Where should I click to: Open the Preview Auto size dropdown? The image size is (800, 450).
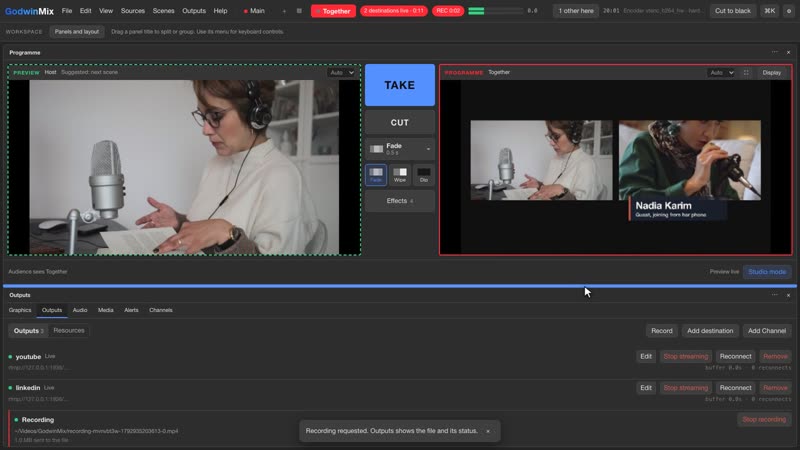pyautogui.click(x=341, y=72)
